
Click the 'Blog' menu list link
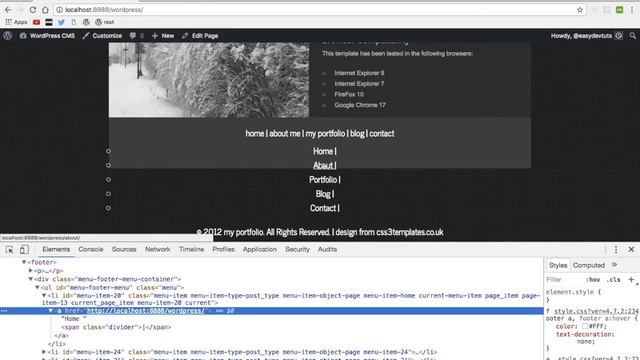tap(323, 194)
